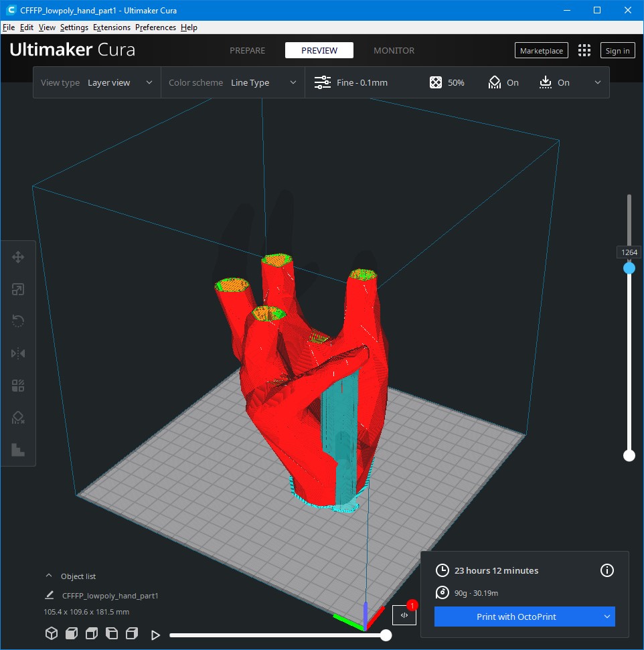Switch to 3D perspective view cube icon
Viewport: 644px width, 650px height.
[52, 633]
